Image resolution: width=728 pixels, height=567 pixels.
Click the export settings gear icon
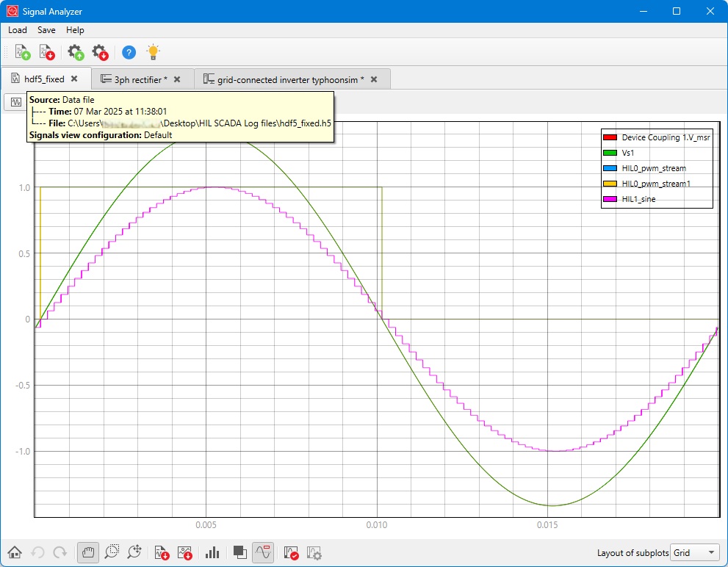(99, 52)
